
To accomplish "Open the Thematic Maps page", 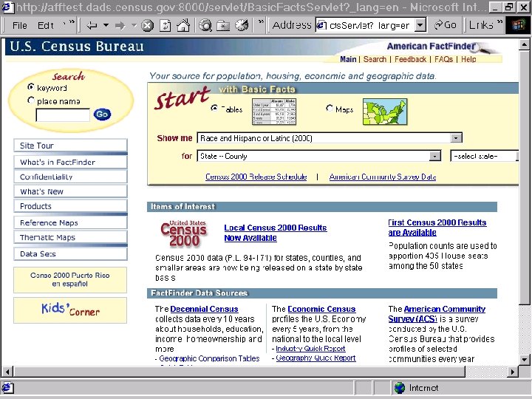I will click(x=71, y=237).
